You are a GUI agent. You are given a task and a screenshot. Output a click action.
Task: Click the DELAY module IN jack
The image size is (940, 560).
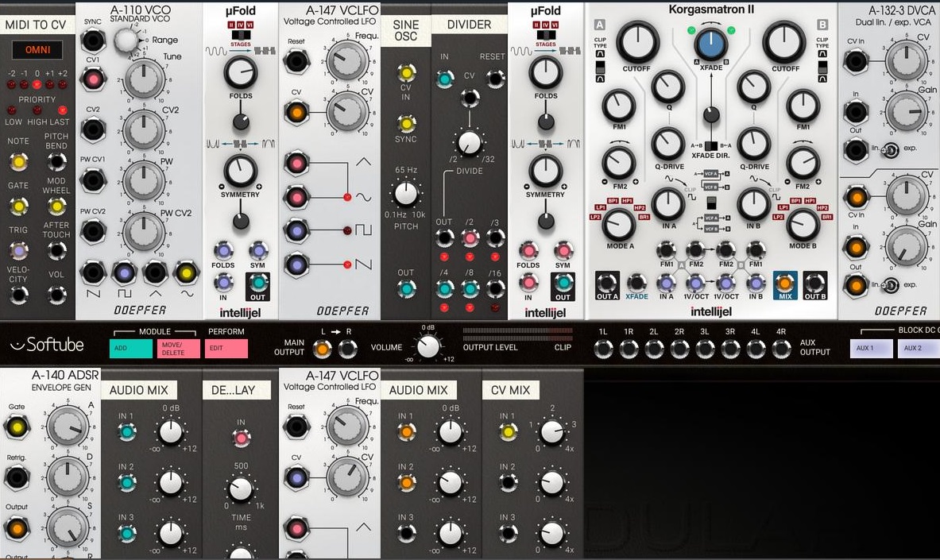coord(241,438)
